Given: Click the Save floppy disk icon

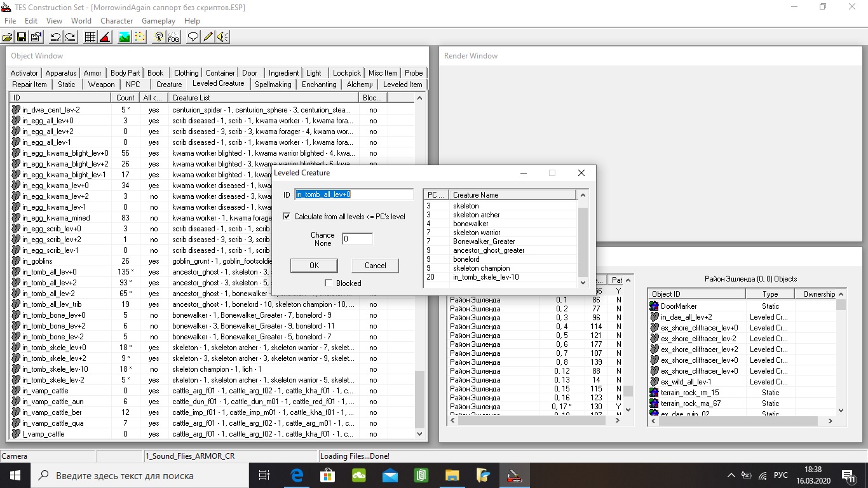Looking at the screenshot, I should point(22,37).
